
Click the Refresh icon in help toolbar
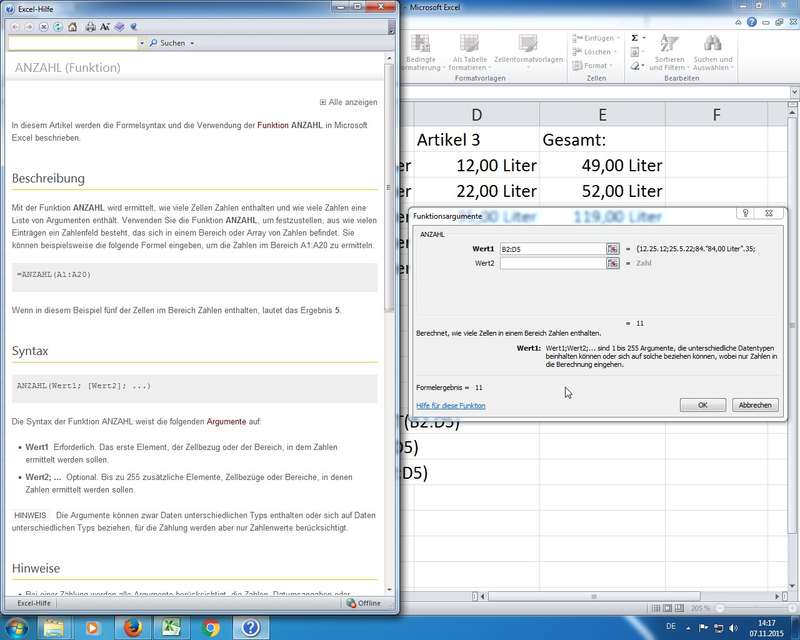point(57,27)
